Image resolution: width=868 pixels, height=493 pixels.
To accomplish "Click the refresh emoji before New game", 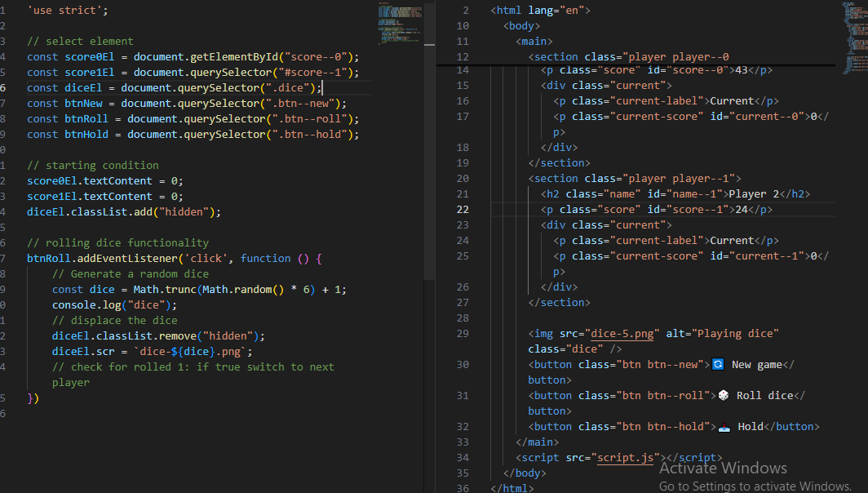I will (x=718, y=365).
